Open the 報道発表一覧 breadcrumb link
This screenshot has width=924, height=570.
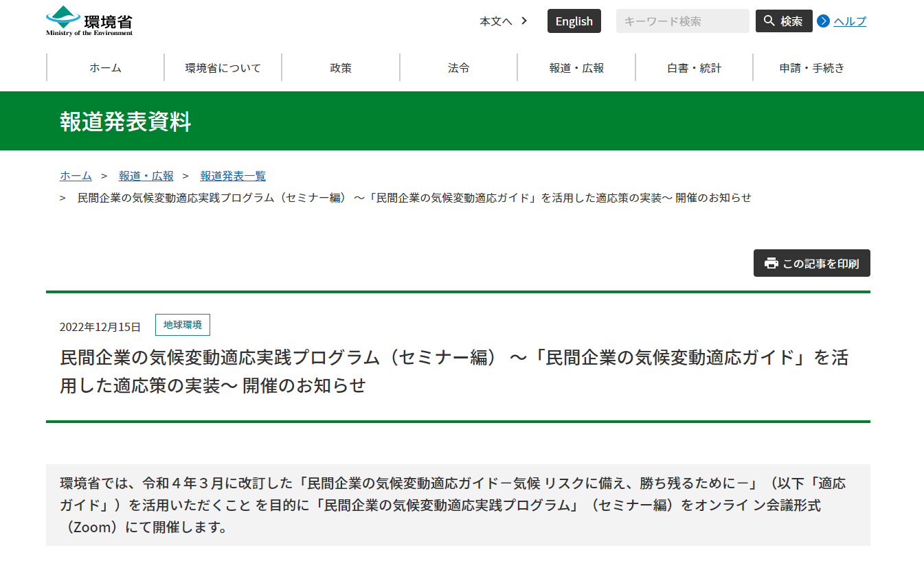(232, 176)
